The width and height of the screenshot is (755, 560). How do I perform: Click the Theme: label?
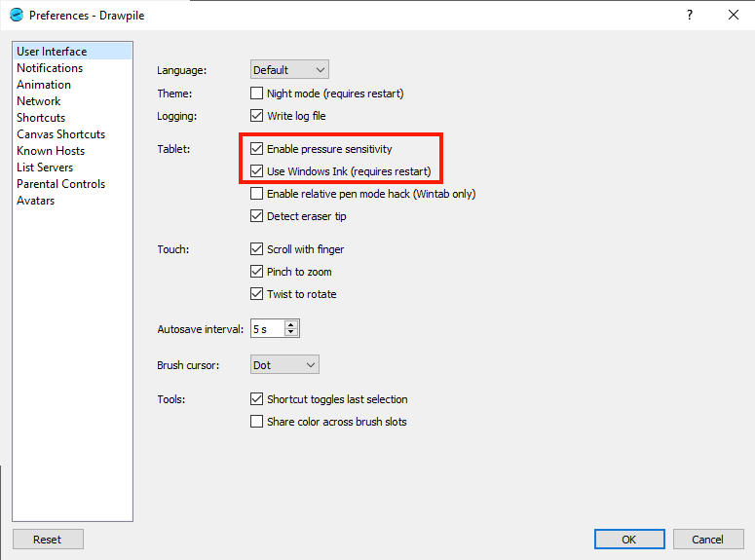[x=174, y=93]
